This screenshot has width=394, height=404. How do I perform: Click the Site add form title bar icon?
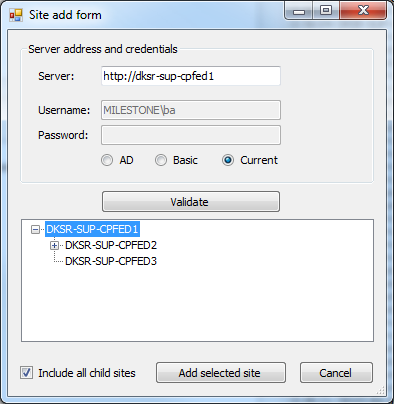click(x=16, y=15)
